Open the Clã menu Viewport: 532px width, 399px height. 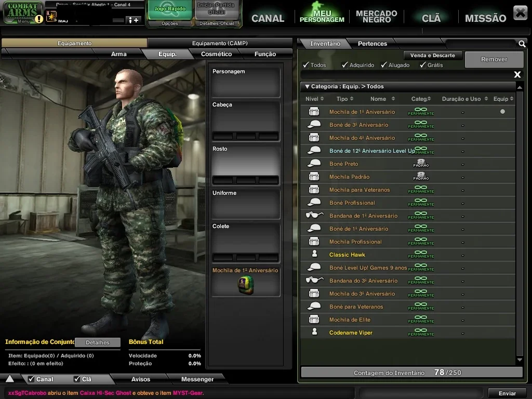pyautogui.click(x=431, y=18)
